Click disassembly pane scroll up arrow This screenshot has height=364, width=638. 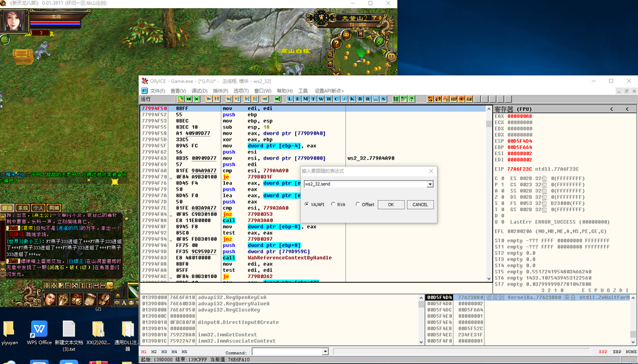pos(489,109)
